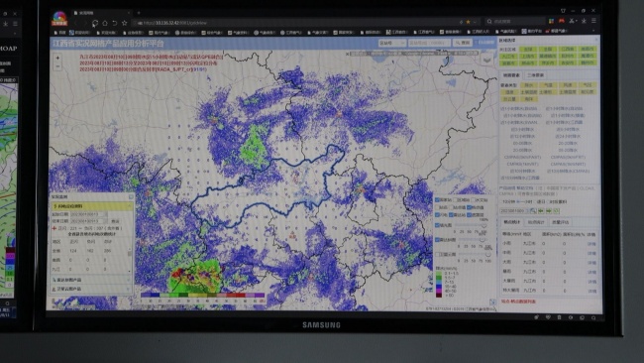Bookmark this page with the star icon
Screen dimensions: 644x363
tap(125, 23)
